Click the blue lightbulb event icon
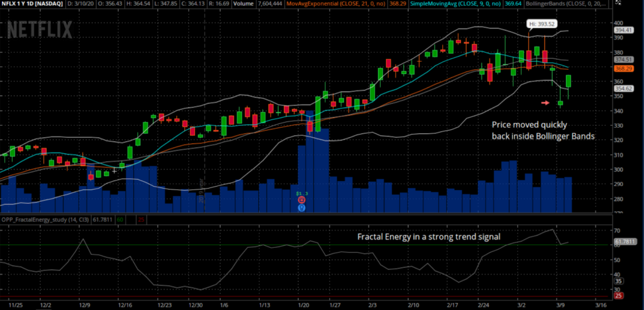644x310 pixels. tap(302, 208)
